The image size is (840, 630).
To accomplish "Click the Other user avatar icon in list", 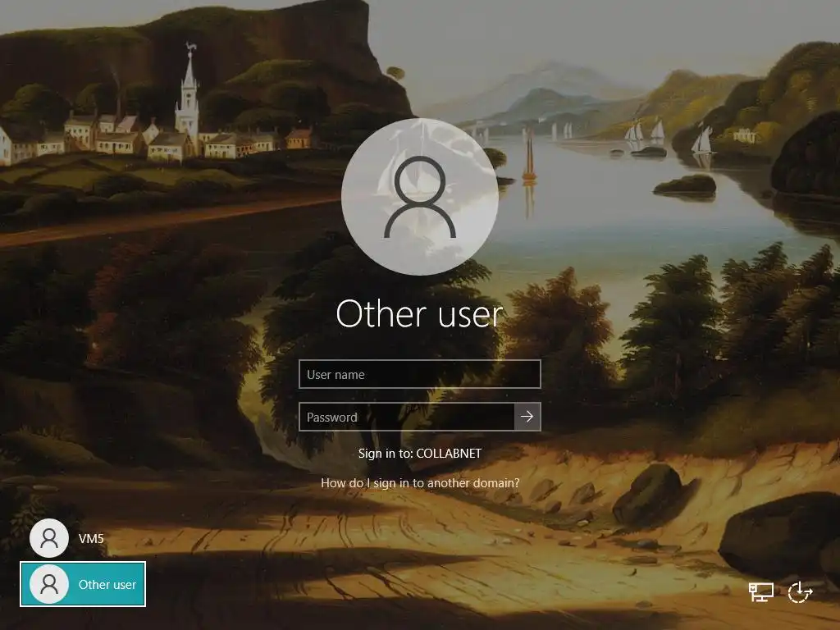I will click(x=49, y=584).
